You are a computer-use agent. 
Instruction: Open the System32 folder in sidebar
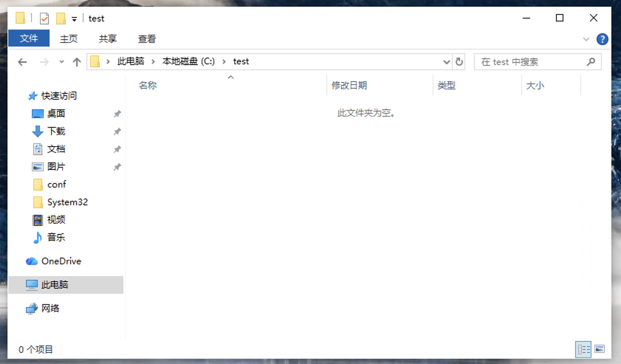pos(67,202)
